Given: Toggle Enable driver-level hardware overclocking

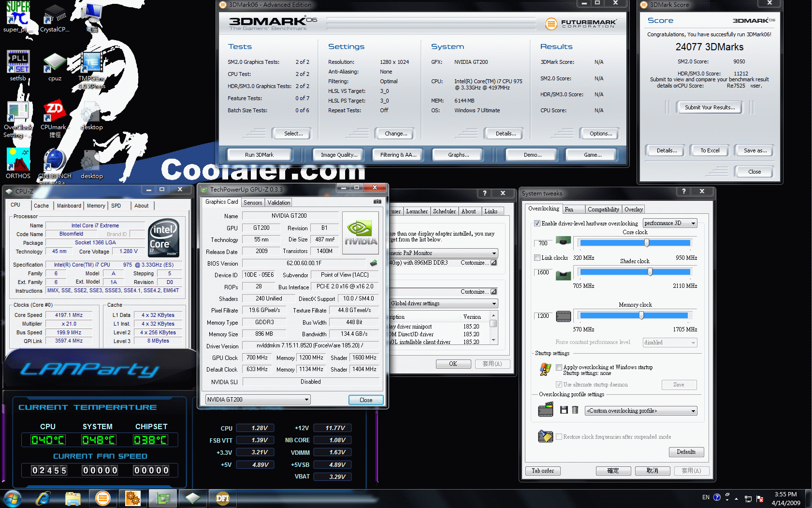Looking at the screenshot, I should coord(537,224).
